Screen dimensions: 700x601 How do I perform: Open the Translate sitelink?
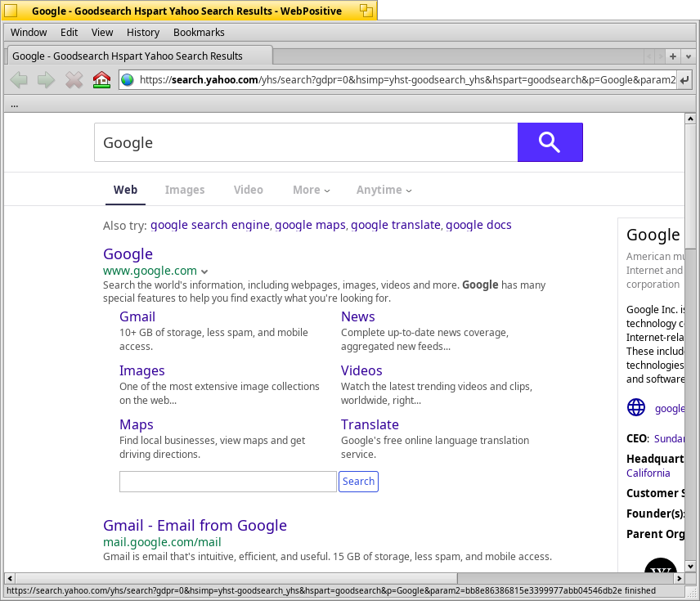(x=370, y=424)
